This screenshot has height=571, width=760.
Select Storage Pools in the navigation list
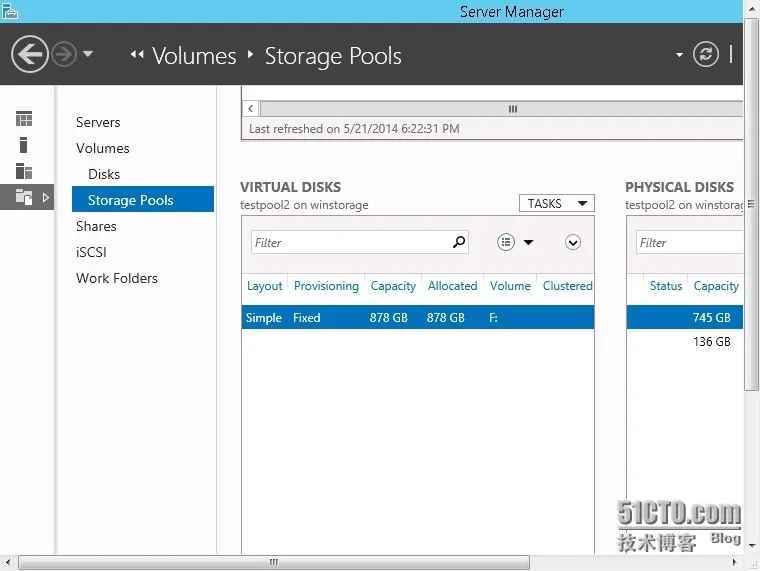pyautogui.click(x=142, y=199)
